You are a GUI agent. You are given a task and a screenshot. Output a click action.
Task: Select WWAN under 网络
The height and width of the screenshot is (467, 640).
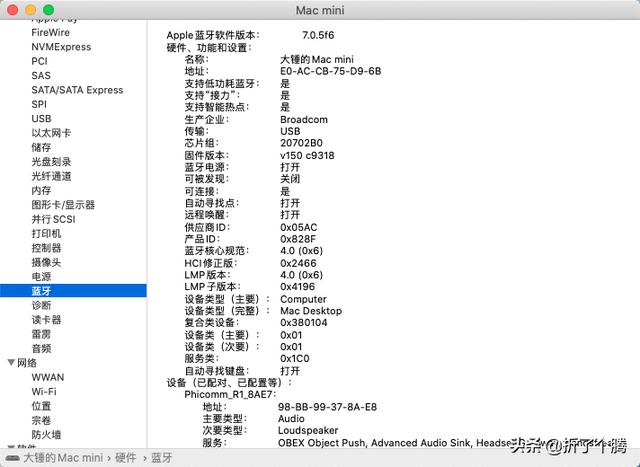click(x=48, y=377)
